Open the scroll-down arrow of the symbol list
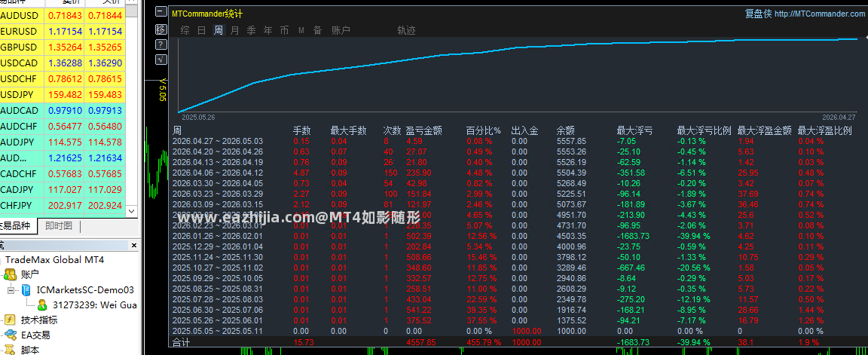 pyautogui.click(x=131, y=211)
